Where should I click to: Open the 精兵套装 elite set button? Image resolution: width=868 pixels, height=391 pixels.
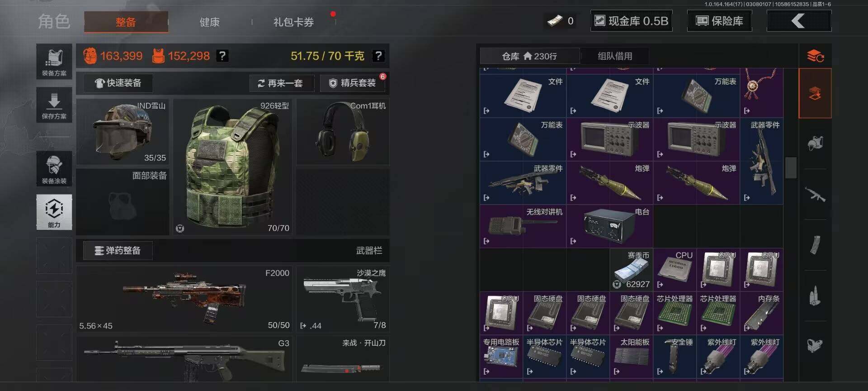click(353, 83)
